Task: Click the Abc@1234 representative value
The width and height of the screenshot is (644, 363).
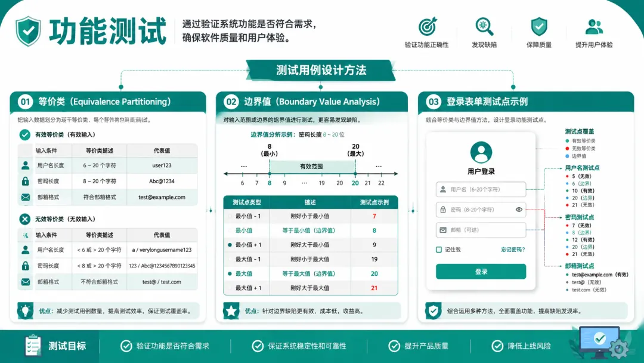Action: point(162,181)
